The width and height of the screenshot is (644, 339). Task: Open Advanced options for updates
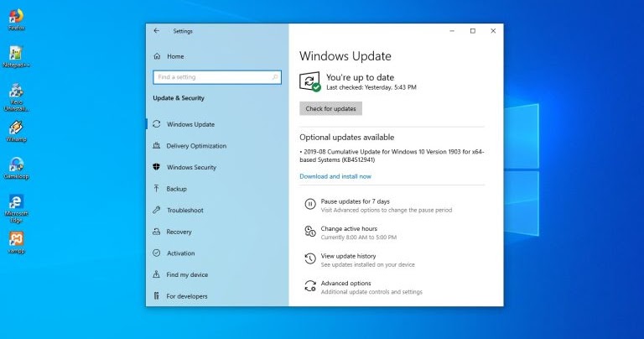coord(345,283)
